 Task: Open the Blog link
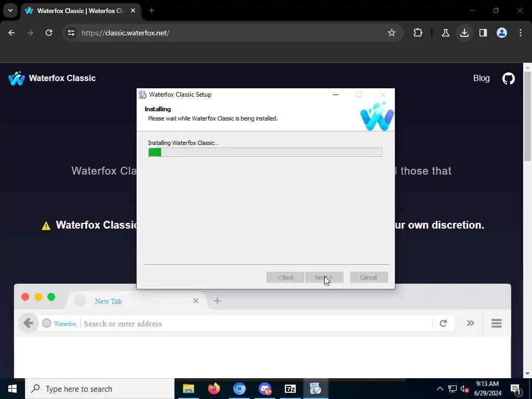[482, 78]
